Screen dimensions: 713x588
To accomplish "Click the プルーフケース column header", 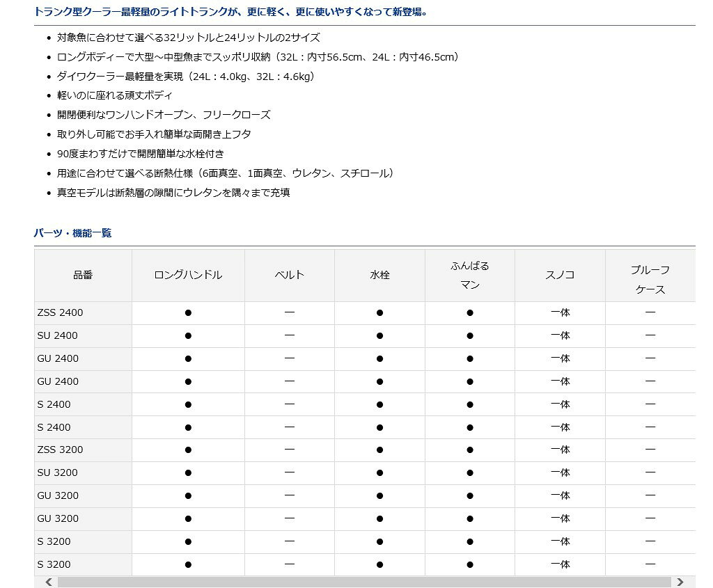I will pos(650,275).
